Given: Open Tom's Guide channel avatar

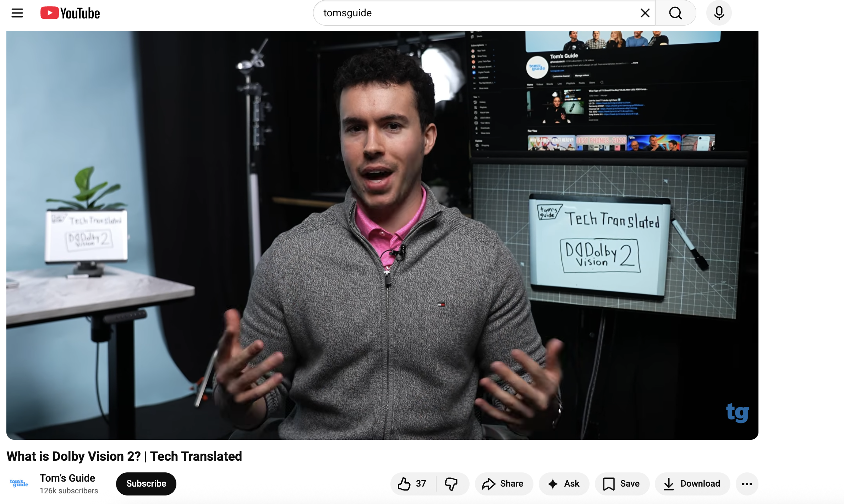Looking at the screenshot, I should (19, 483).
